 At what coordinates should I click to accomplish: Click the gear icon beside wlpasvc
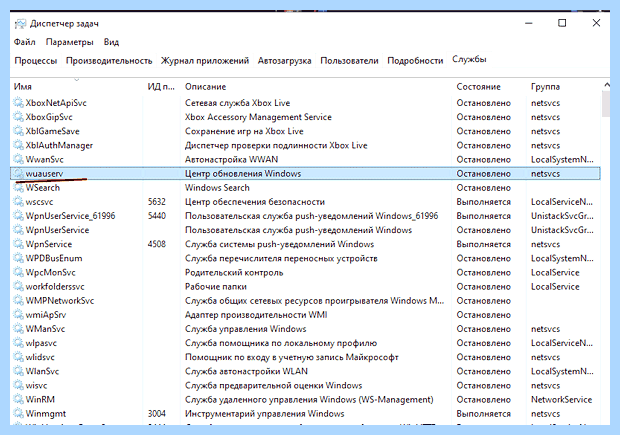pos(18,343)
